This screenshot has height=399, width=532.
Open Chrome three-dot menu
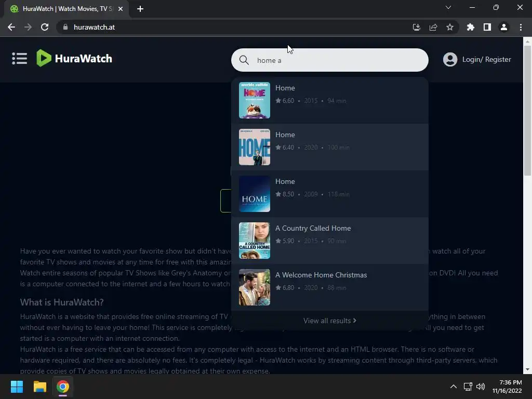point(521,27)
